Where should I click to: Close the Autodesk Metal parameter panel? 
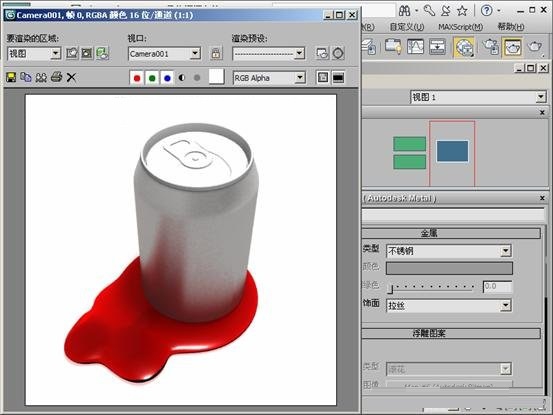click(542, 198)
